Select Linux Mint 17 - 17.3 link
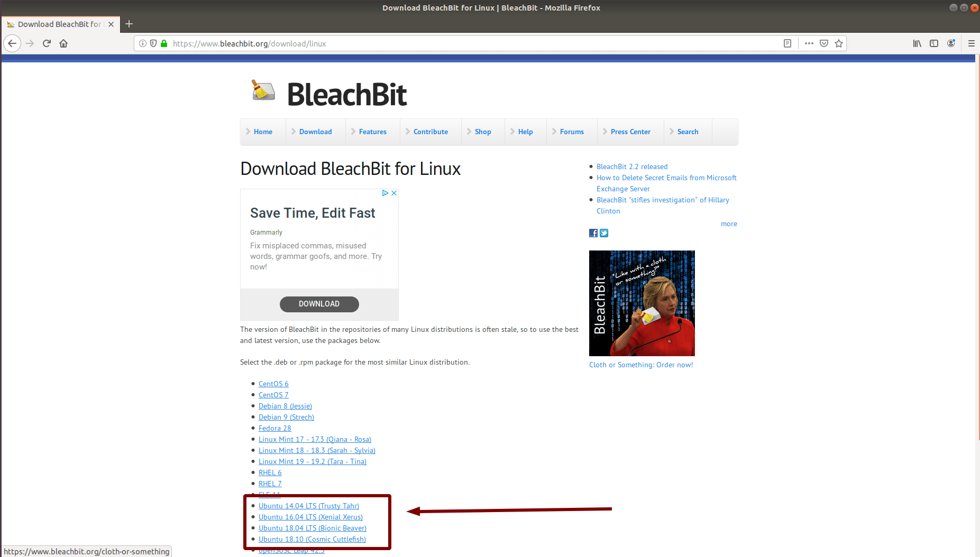This screenshot has width=980, height=557. click(x=315, y=439)
